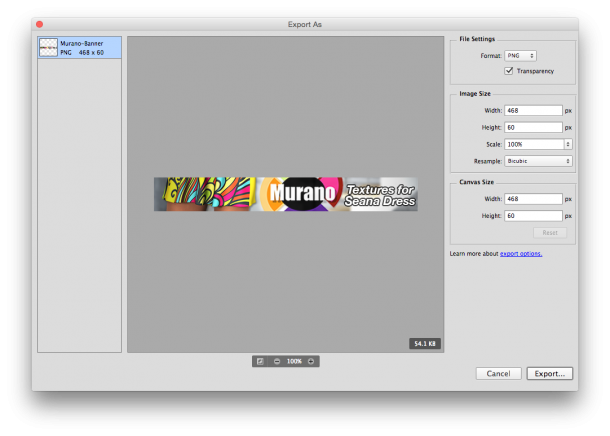The height and width of the screenshot is (436, 610).
Task: Click the fit-to-view icon below preview
Action: (260, 361)
